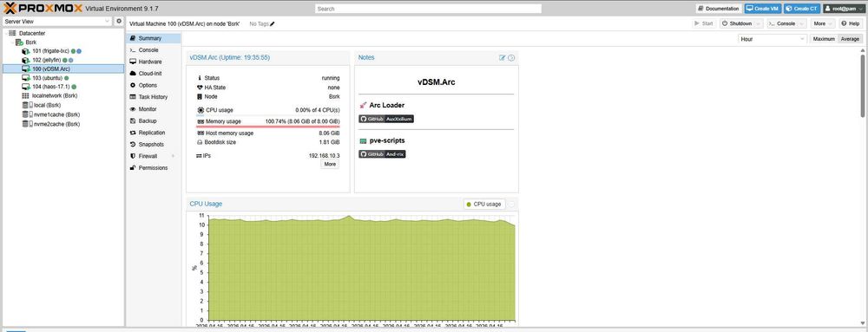
Task: Expand the Firewall submenu arrow
Action: (x=174, y=156)
